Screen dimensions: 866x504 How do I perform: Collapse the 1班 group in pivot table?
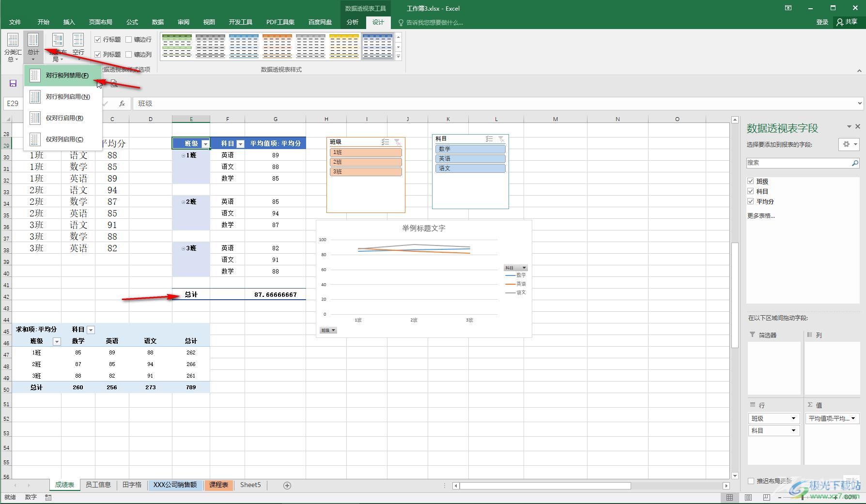point(184,155)
